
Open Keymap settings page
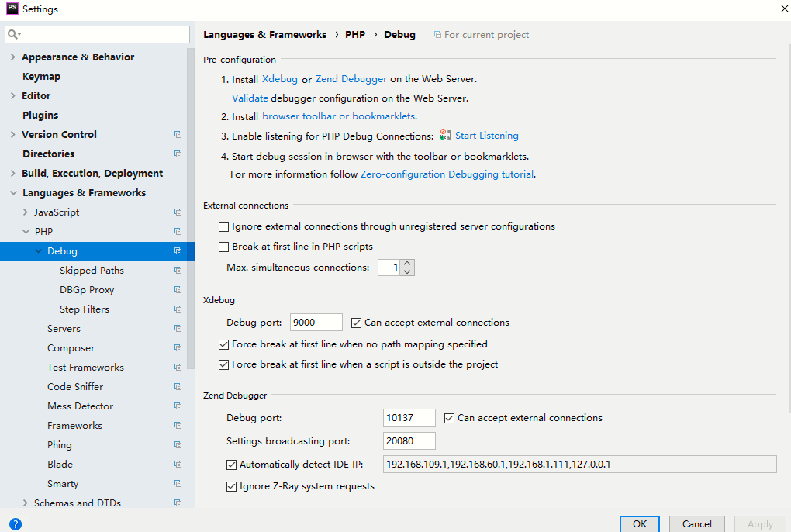(41, 77)
